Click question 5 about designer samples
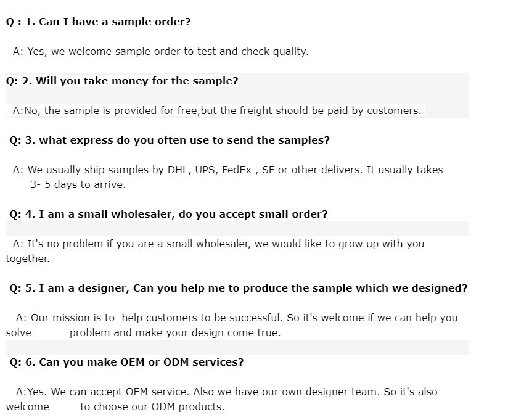508x420 pixels. 239,288
